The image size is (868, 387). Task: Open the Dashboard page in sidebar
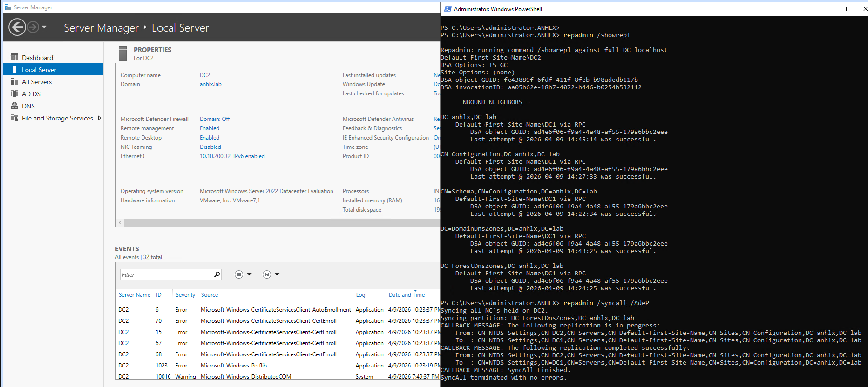[37, 58]
